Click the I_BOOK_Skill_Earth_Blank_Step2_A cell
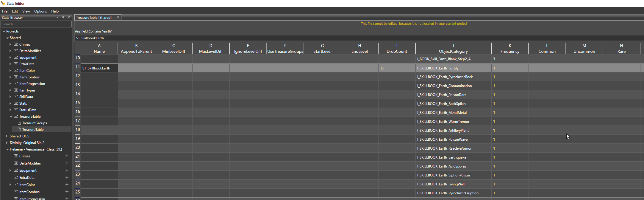 453,59
